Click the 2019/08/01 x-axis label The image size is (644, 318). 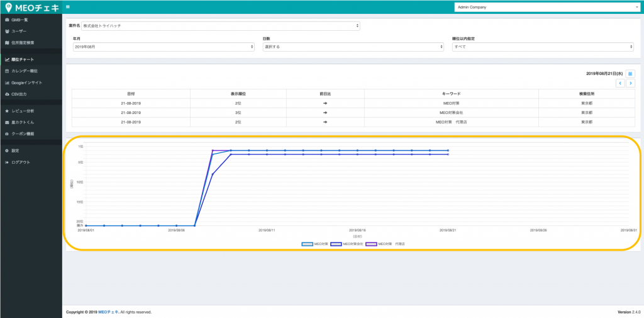click(x=86, y=230)
